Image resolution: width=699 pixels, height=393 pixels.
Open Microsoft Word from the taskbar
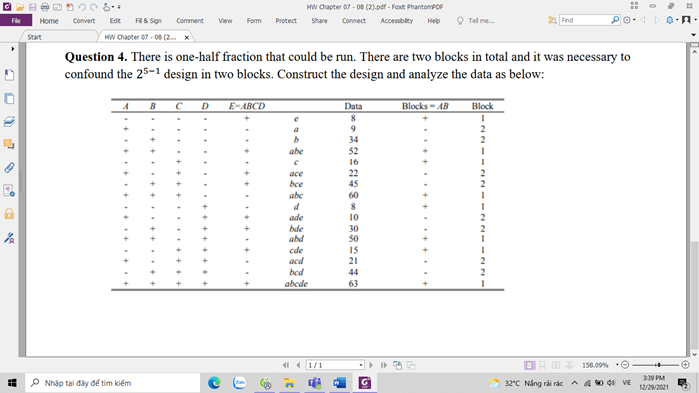click(339, 383)
